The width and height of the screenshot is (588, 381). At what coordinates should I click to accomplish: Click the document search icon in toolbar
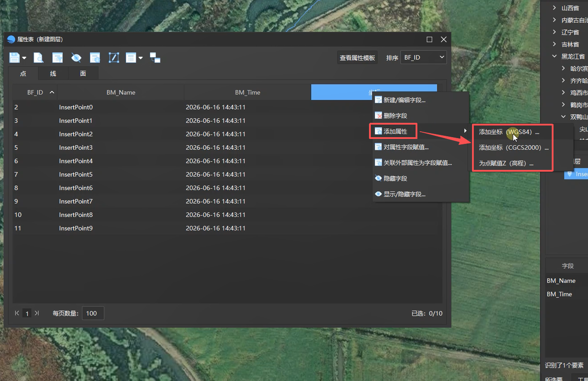coord(39,57)
